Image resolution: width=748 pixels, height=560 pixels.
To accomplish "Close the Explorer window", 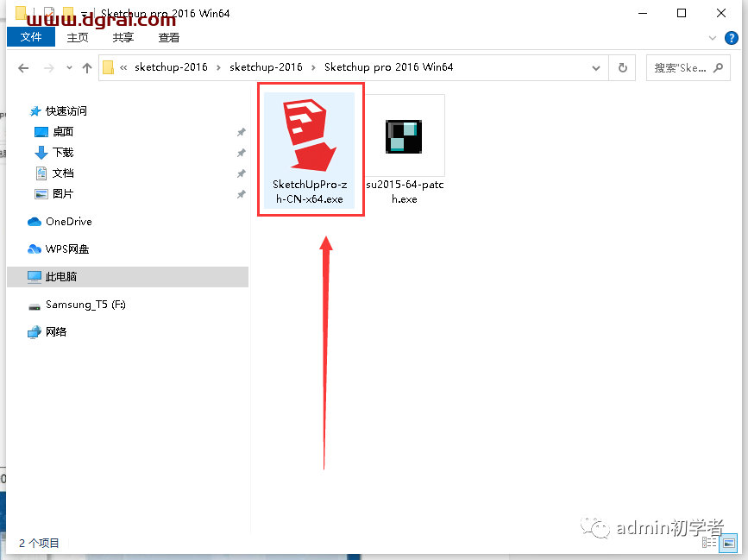I will coord(721,13).
